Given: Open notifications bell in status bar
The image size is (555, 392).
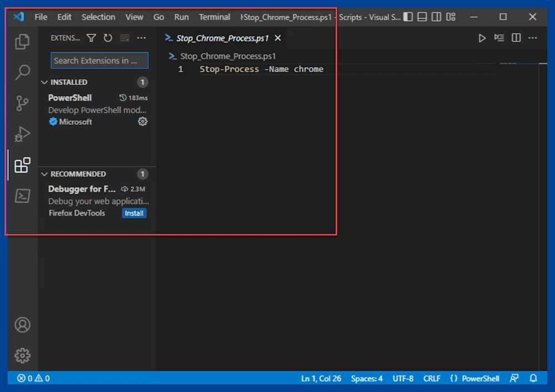Looking at the screenshot, I should (x=533, y=378).
